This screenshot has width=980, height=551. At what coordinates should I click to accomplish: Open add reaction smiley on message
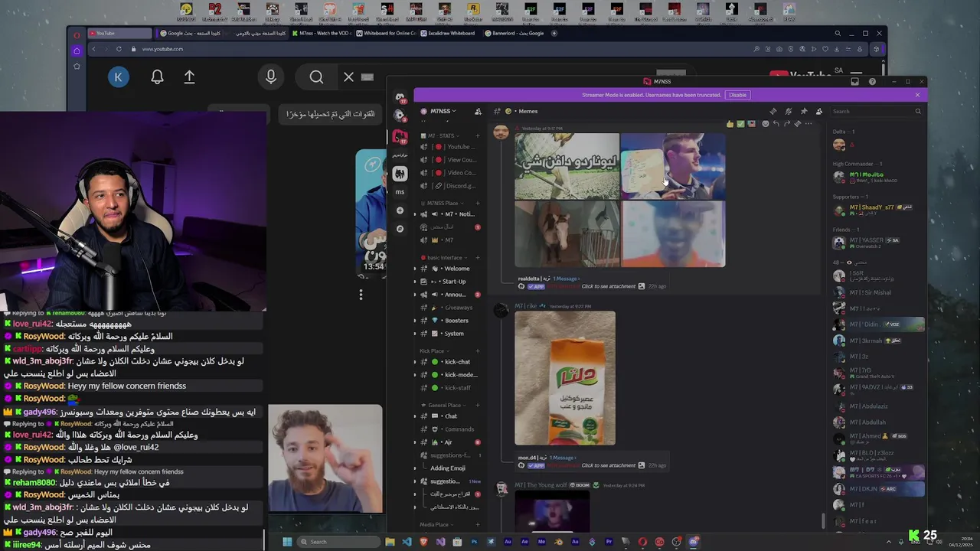pos(764,124)
